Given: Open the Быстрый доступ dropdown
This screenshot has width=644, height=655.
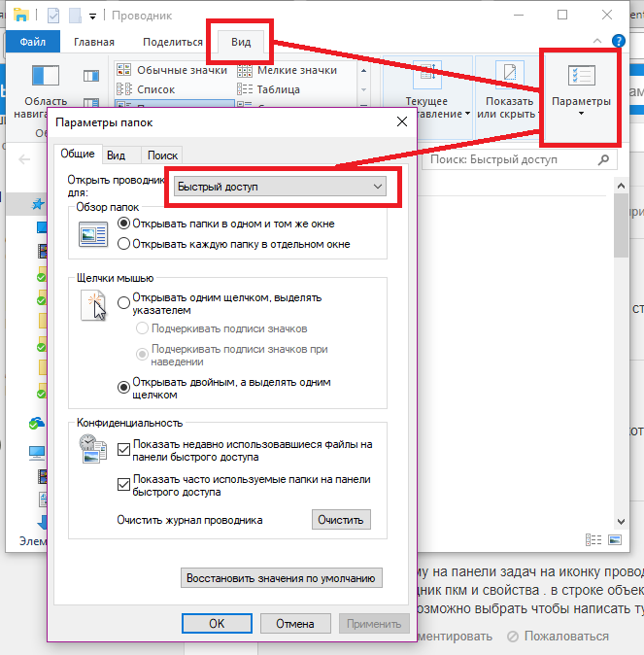Looking at the screenshot, I should [280, 187].
